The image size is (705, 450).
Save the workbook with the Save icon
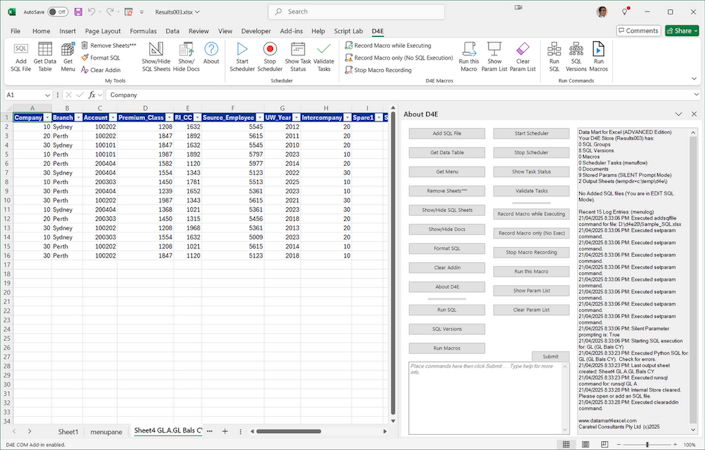click(x=78, y=12)
